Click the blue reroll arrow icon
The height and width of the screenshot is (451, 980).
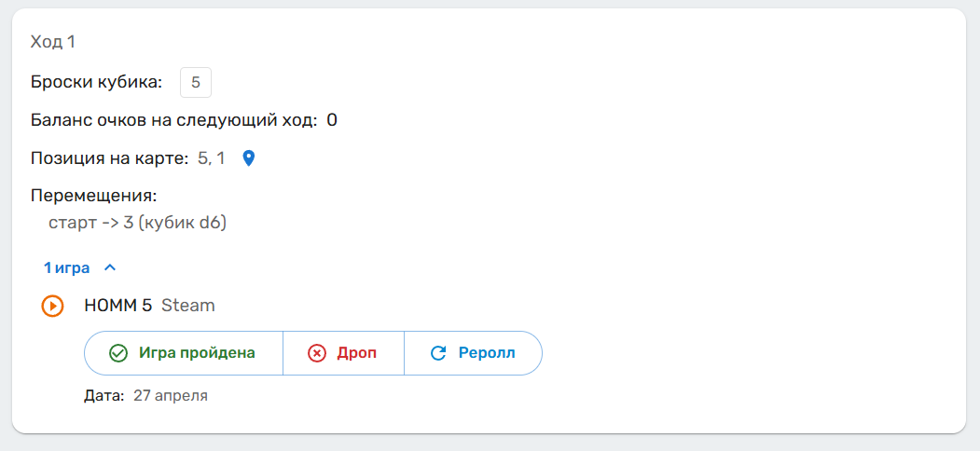coord(438,353)
